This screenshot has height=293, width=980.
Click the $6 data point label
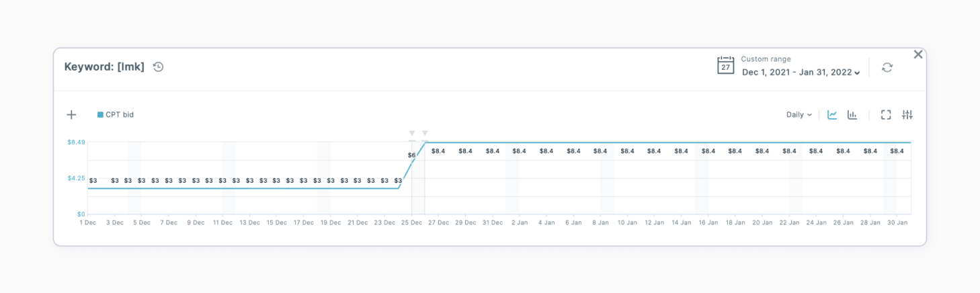pos(411,155)
